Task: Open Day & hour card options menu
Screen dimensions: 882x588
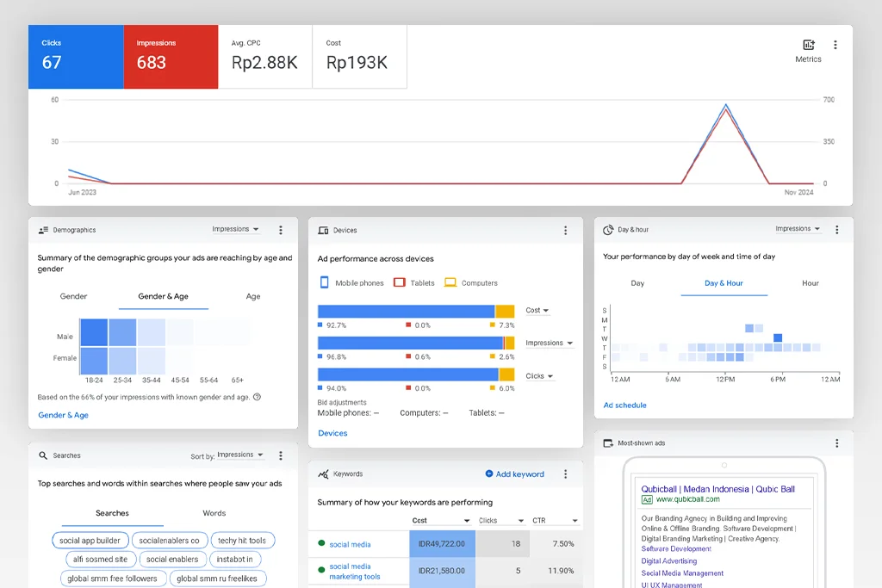Action: pyautogui.click(x=837, y=230)
